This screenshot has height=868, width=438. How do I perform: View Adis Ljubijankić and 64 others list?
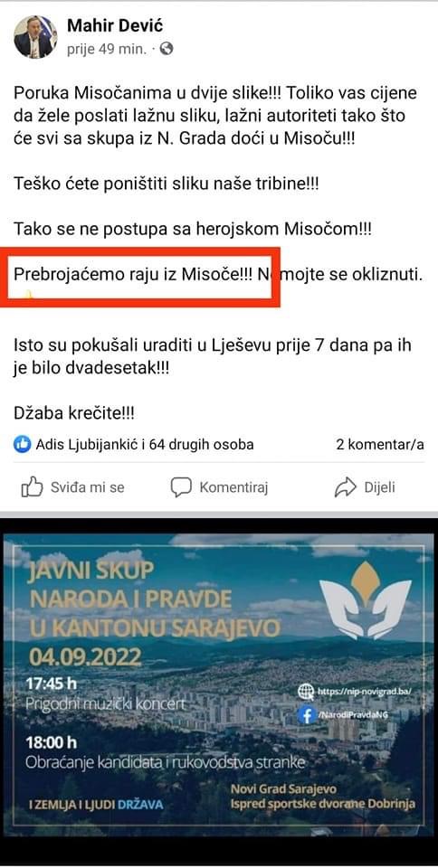[x=145, y=444]
